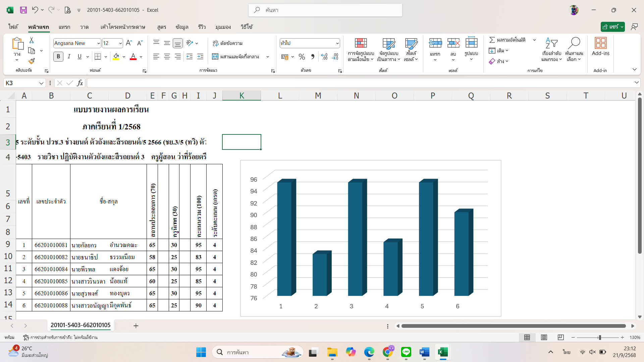Click the Cut scissors icon

pyautogui.click(x=32, y=40)
